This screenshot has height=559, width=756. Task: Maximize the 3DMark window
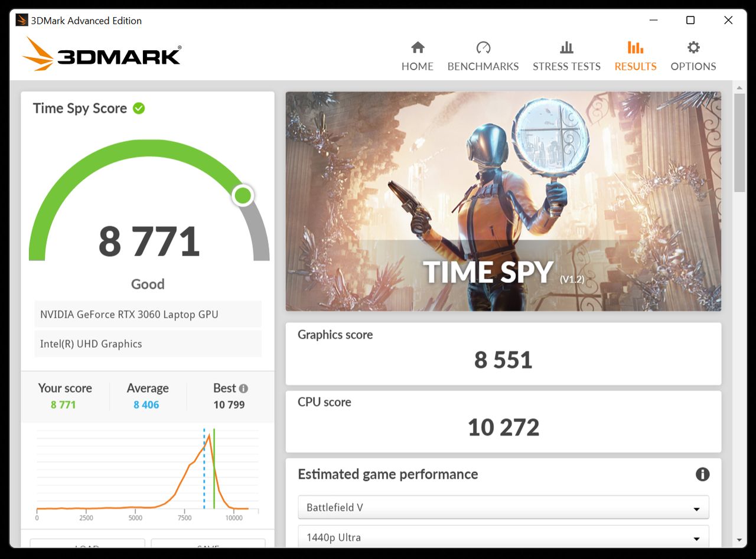point(690,20)
